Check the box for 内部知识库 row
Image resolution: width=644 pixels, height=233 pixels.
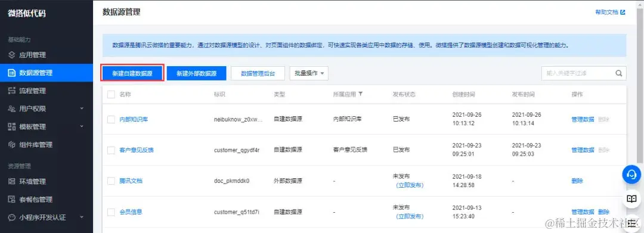point(111,119)
